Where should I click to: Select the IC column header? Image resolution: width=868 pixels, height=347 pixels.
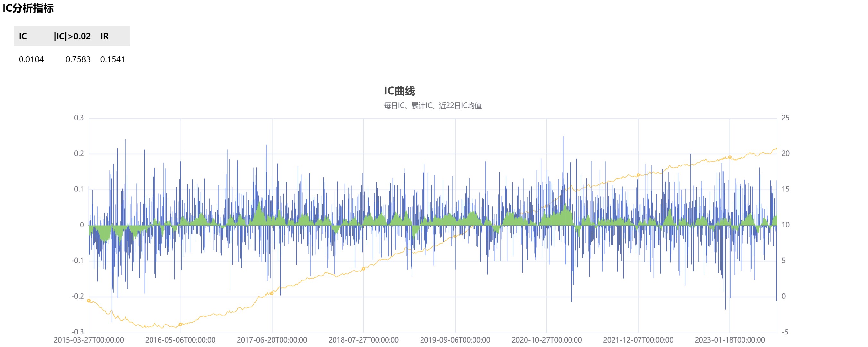click(x=22, y=36)
